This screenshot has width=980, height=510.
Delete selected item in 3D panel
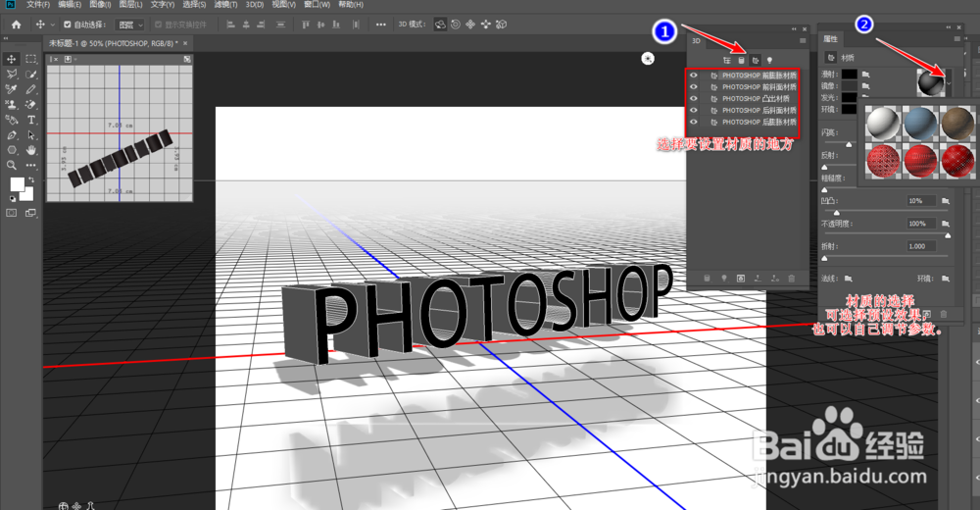791,279
